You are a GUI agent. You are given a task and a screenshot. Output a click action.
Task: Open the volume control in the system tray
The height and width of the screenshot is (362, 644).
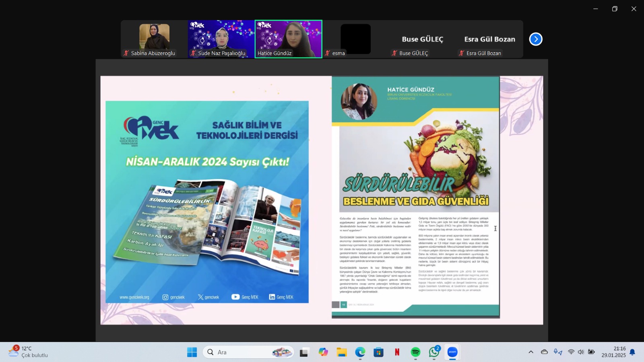[581, 352]
